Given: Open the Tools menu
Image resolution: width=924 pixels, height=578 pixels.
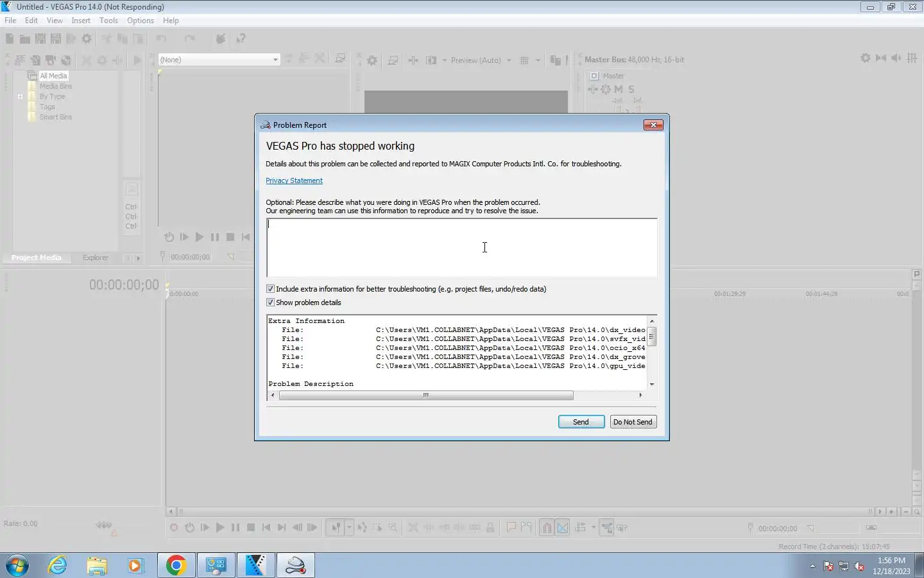Looking at the screenshot, I should coord(108,21).
